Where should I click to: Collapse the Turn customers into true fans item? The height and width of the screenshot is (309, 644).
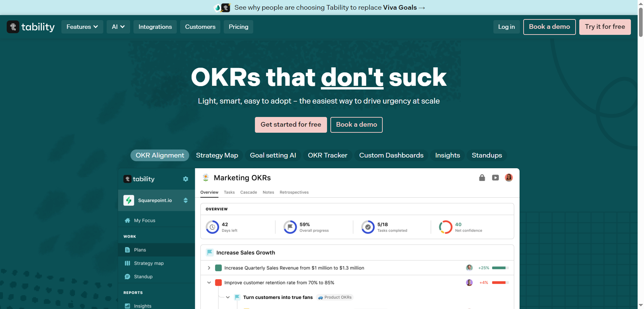coord(228,297)
